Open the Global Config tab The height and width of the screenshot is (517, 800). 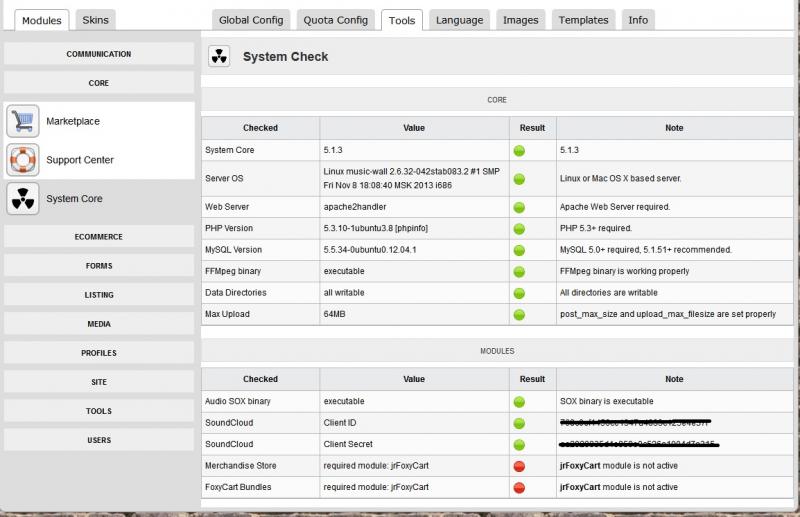pyautogui.click(x=251, y=20)
